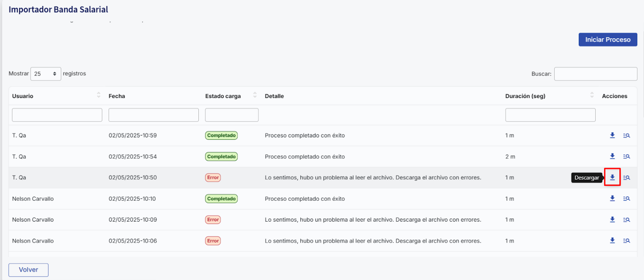The height and width of the screenshot is (280, 644).
Task: View details of 02/05/2025-10:59 process
Action: [626, 135]
